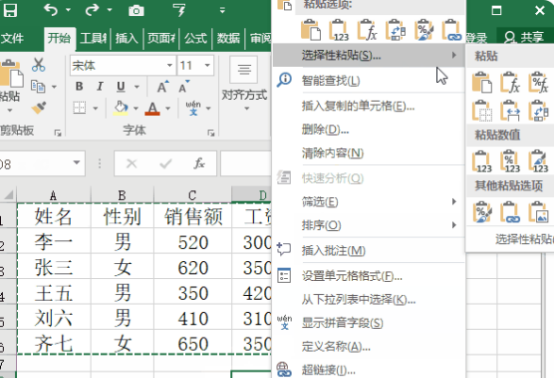The width and height of the screenshot is (554, 379).
Task: Click the Save icon in quick access toolbar
Action: coord(10,10)
